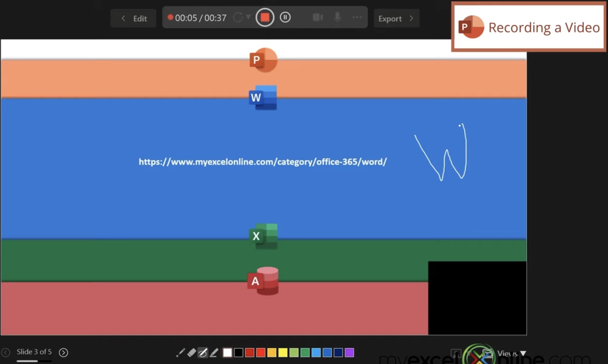Click the PowerPoint icon on the slide
Image resolution: width=608 pixels, height=364 pixels.
(x=263, y=60)
